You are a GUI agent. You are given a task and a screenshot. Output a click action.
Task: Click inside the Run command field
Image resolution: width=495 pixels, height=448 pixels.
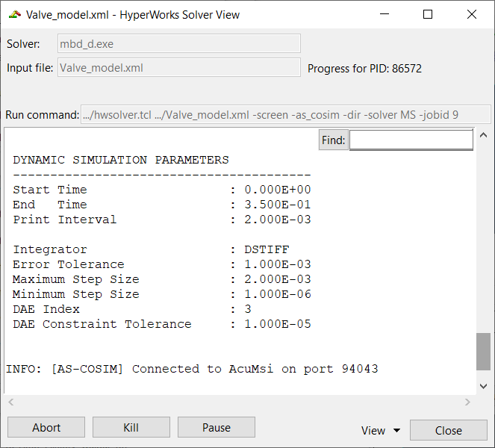pos(285,114)
